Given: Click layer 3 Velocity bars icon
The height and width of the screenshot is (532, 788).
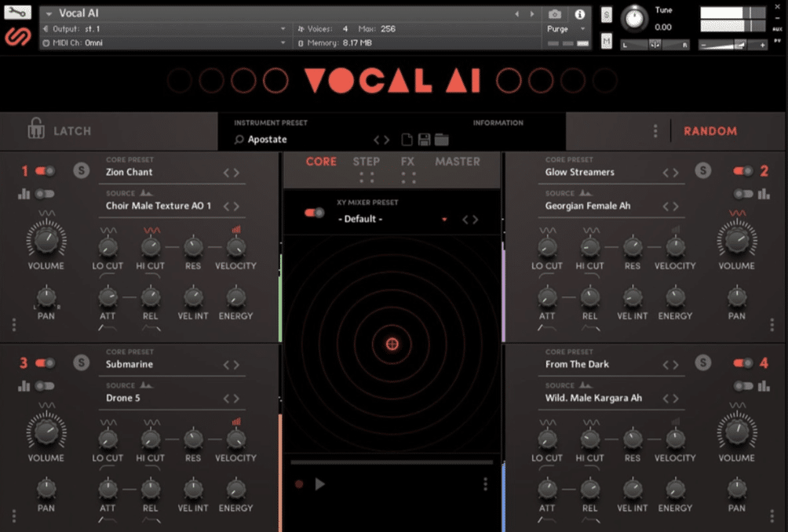Looking at the screenshot, I should tap(235, 422).
